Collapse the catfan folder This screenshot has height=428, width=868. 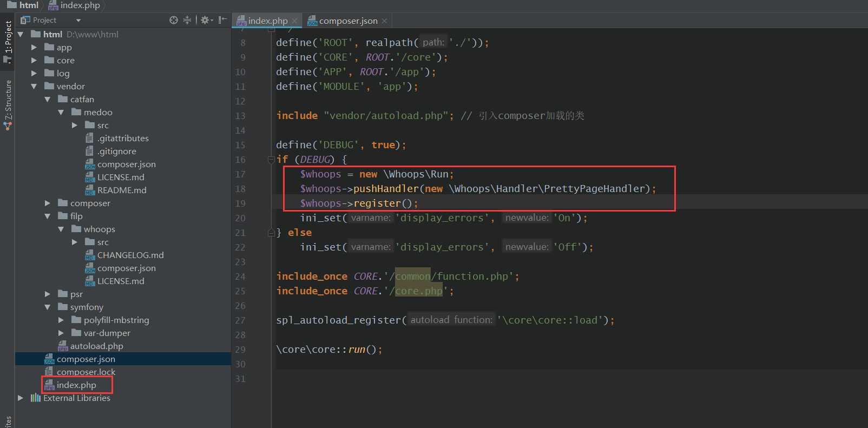[x=48, y=99]
